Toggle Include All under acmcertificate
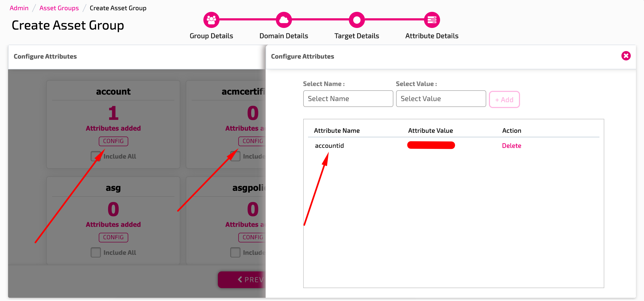The height and width of the screenshot is (301, 644). 235,156
